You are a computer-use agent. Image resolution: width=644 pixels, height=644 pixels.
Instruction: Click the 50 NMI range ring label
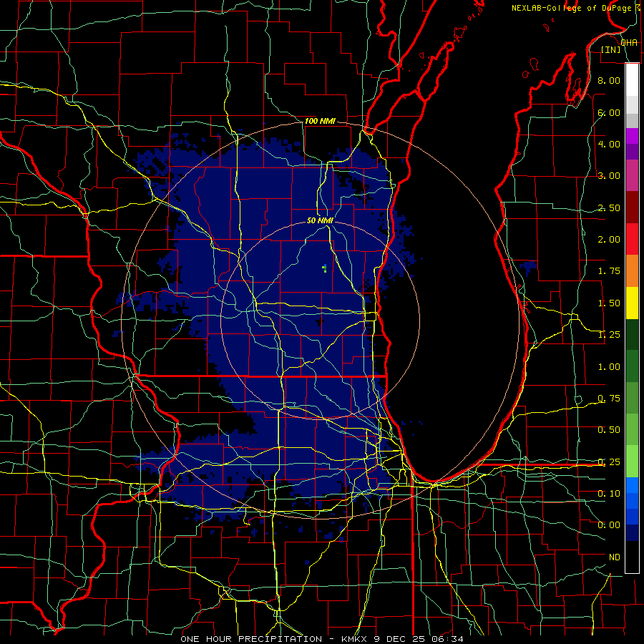click(320, 220)
